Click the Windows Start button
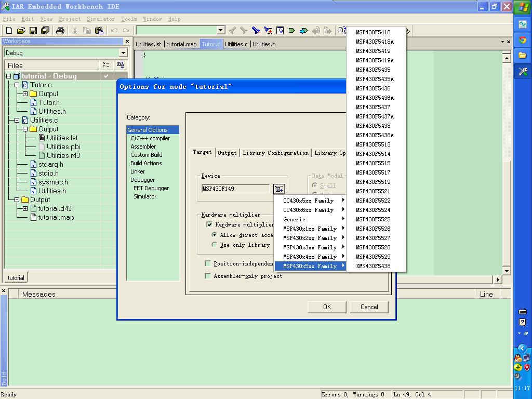Screen dimensions: 532x399 [523, 7]
